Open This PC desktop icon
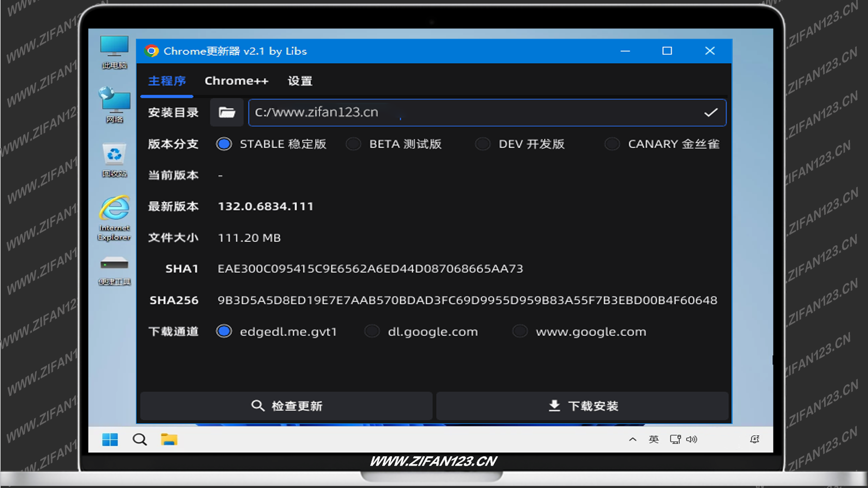868x488 pixels. pos(114,52)
